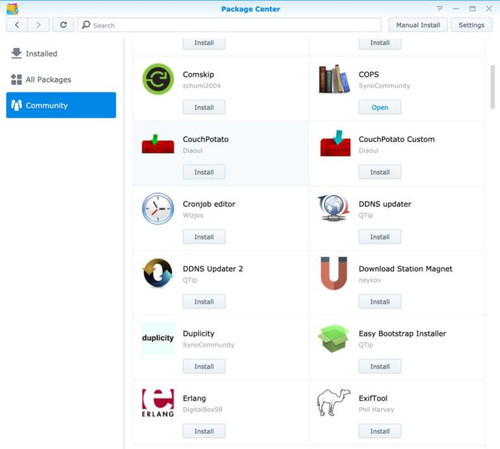Install ExifTool

pyautogui.click(x=380, y=431)
